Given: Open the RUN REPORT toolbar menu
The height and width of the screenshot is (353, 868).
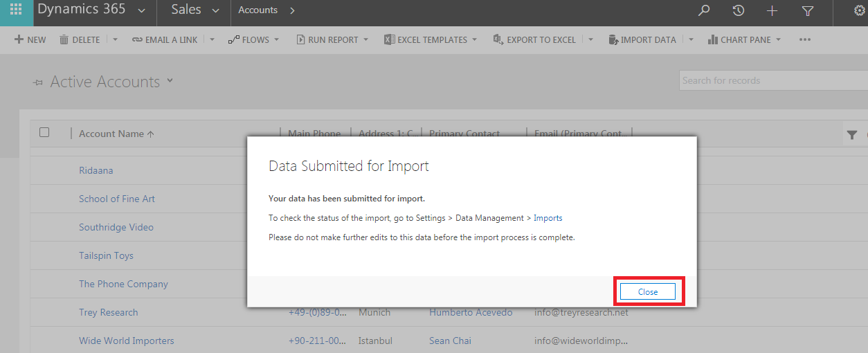Looking at the screenshot, I should click(332, 39).
